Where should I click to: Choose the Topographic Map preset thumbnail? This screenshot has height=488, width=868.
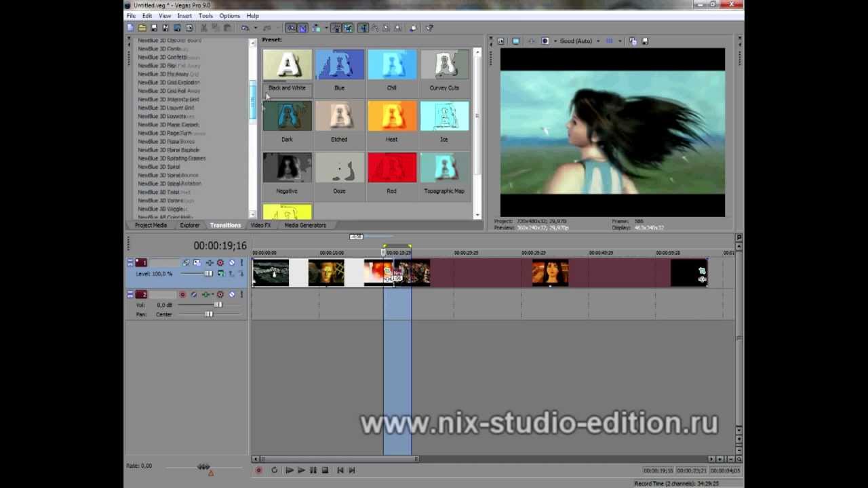click(444, 168)
